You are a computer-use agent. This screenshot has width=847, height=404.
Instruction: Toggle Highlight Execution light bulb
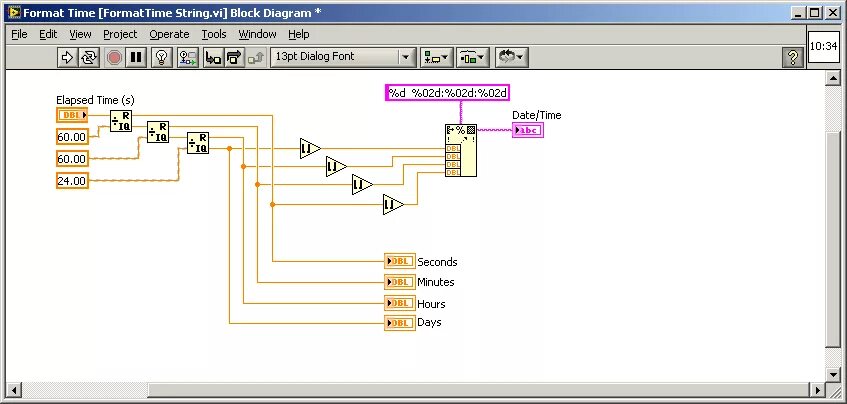pos(162,57)
